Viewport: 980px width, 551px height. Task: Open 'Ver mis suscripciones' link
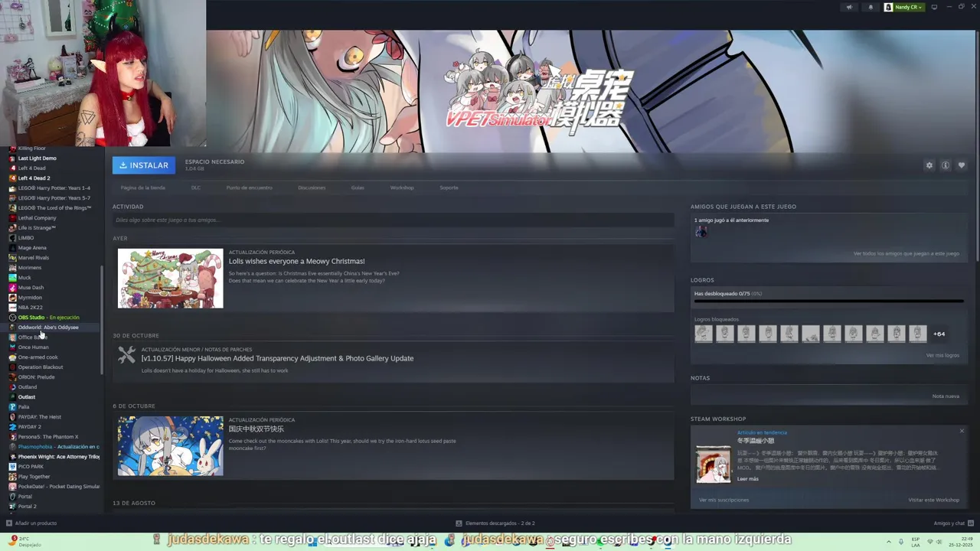point(724,500)
